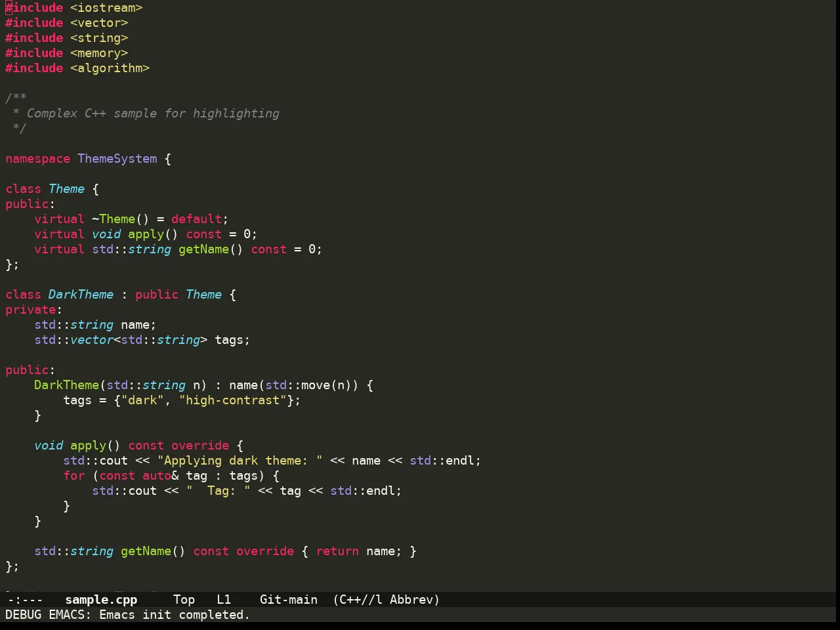Click the opening /** comment marker
This screenshot has width=840, height=630.
16,98
